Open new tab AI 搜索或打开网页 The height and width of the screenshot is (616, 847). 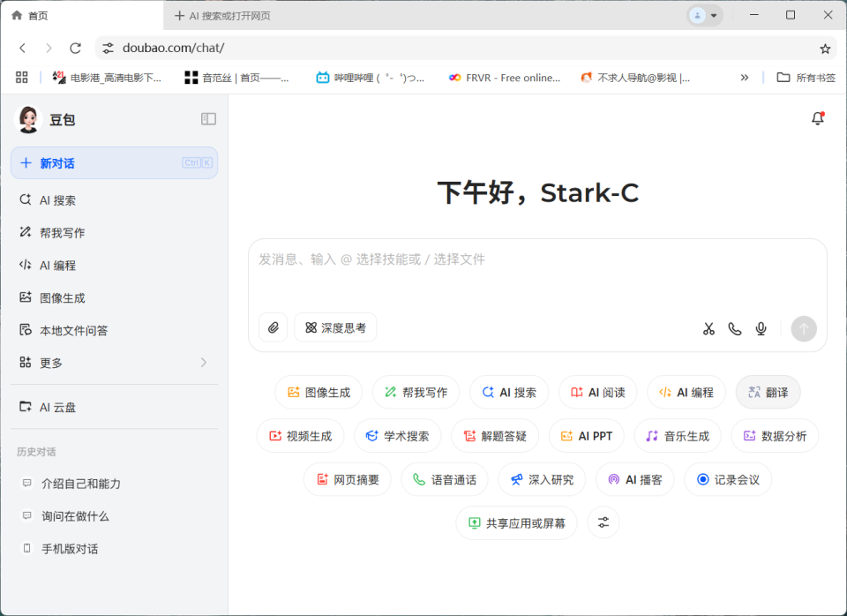point(222,16)
